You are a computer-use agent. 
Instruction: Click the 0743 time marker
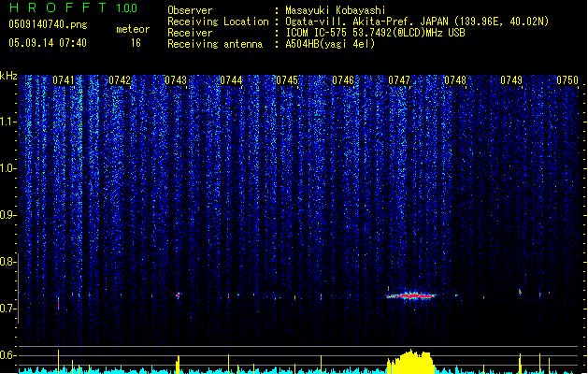click(x=176, y=80)
